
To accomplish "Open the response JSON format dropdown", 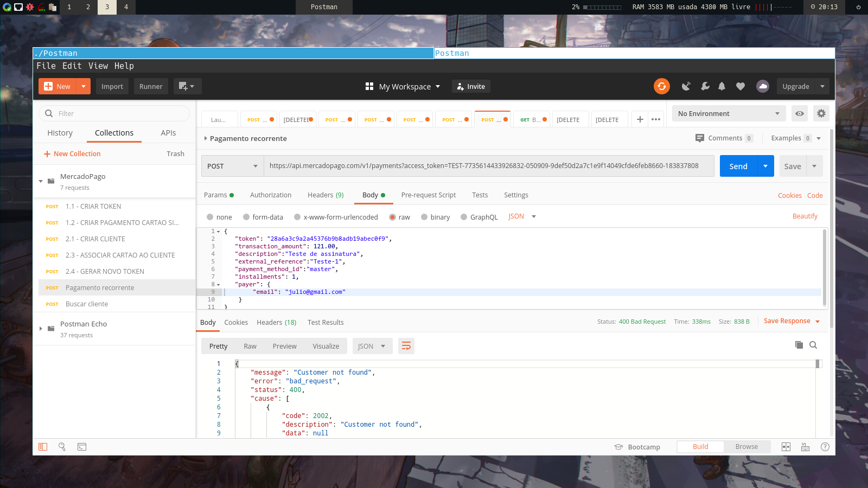I will pyautogui.click(x=372, y=346).
